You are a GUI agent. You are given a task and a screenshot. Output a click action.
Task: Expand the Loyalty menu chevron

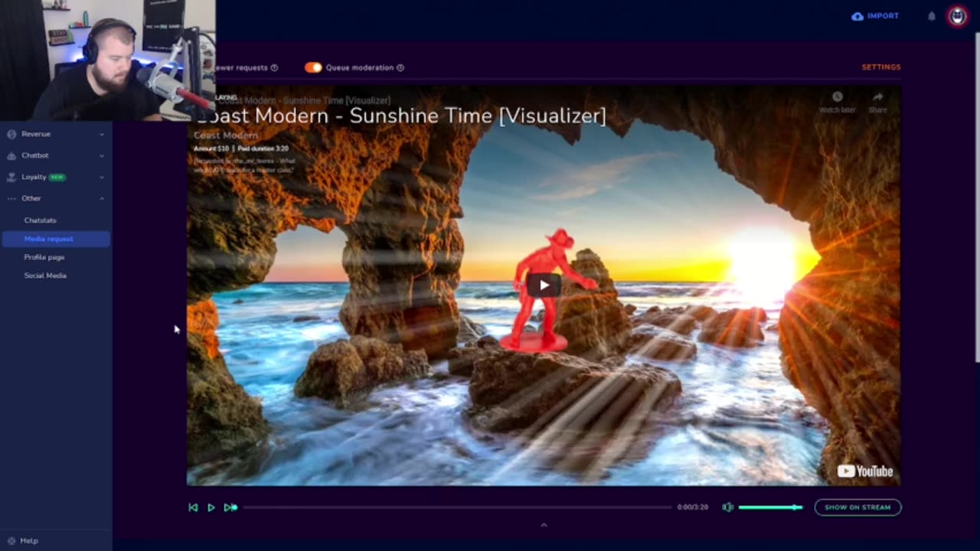(x=102, y=177)
